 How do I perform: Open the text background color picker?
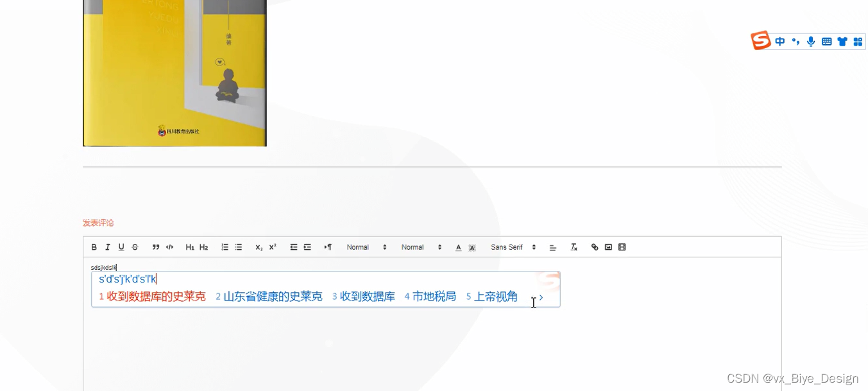(x=472, y=247)
